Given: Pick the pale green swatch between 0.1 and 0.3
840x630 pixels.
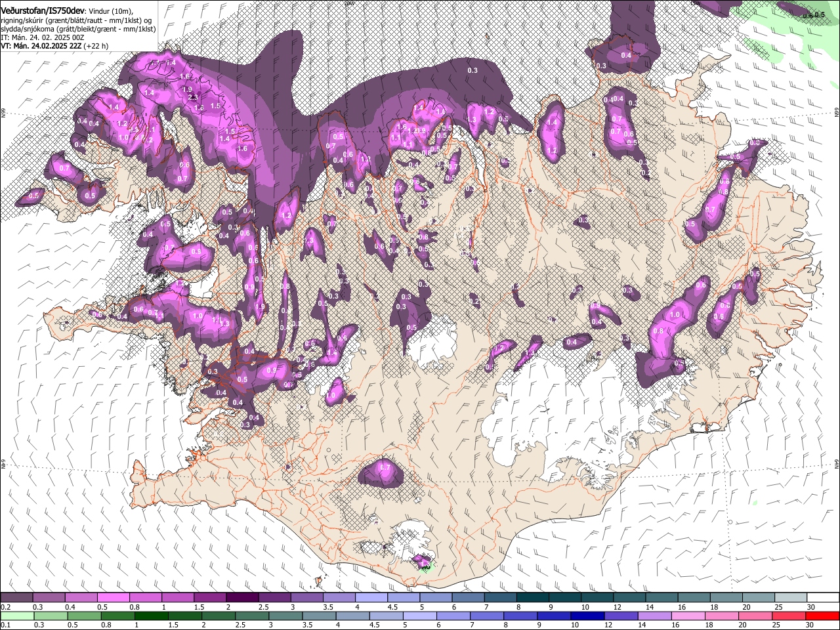Looking at the screenshot, I should [16, 616].
